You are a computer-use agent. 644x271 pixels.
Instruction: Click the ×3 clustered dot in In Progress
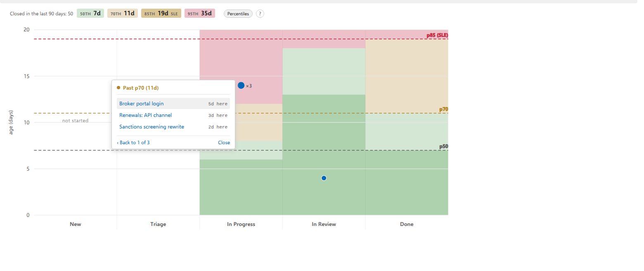pyautogui.click(x=241, y=86)
